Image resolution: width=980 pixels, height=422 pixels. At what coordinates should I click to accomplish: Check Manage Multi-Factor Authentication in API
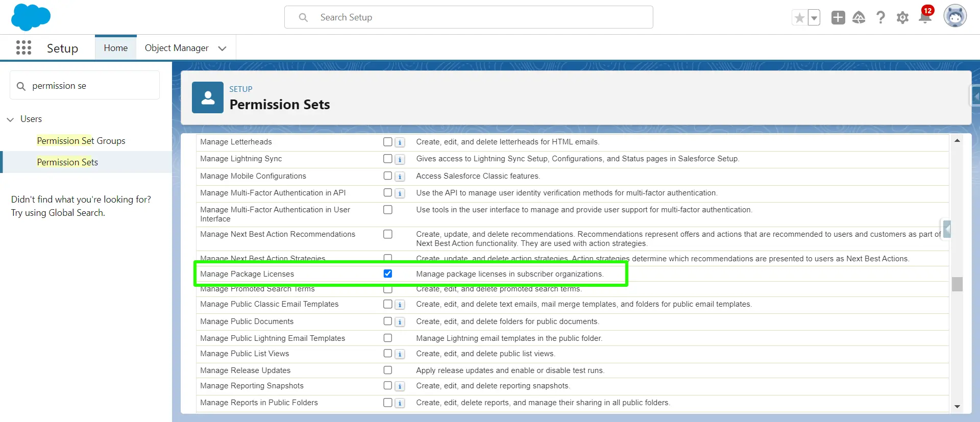[x=388, y=192]
